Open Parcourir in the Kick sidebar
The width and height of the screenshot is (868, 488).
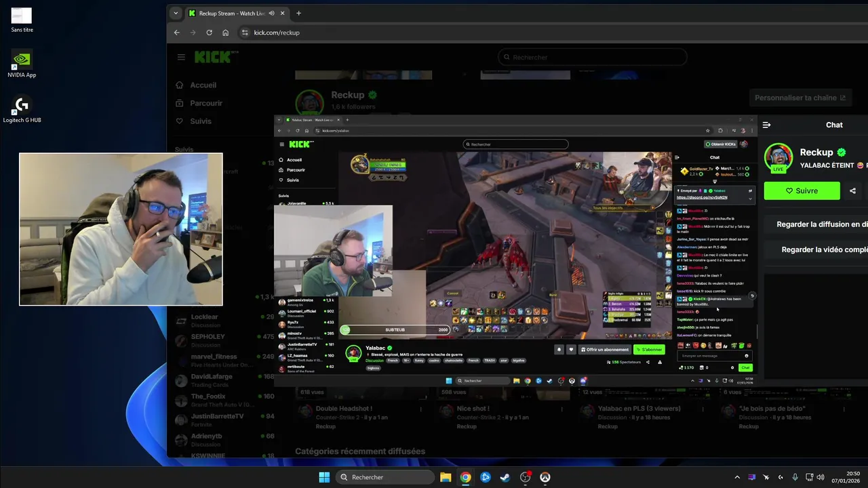199,104
